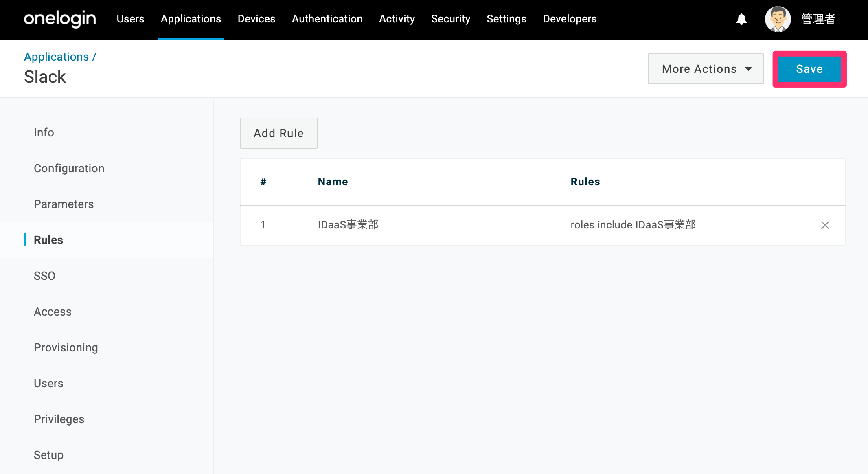Viewport: 868px width, 474px height.
Task: Expand the More Actions dropdown
Action: coord(706,69)
